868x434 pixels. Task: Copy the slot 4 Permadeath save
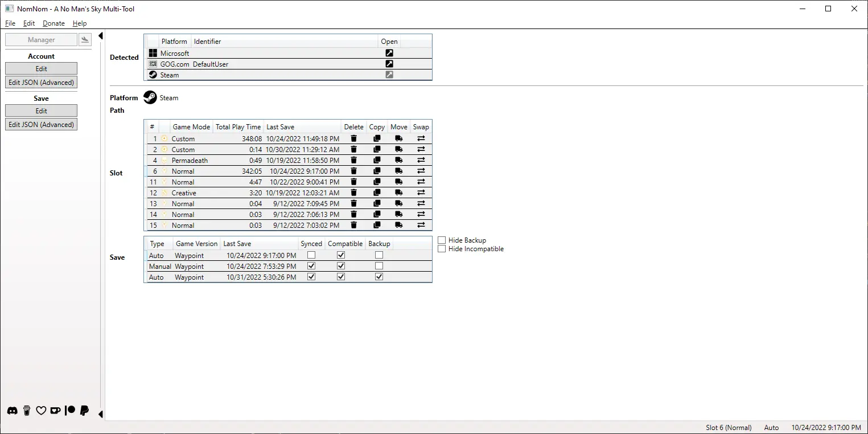[377, 161]
